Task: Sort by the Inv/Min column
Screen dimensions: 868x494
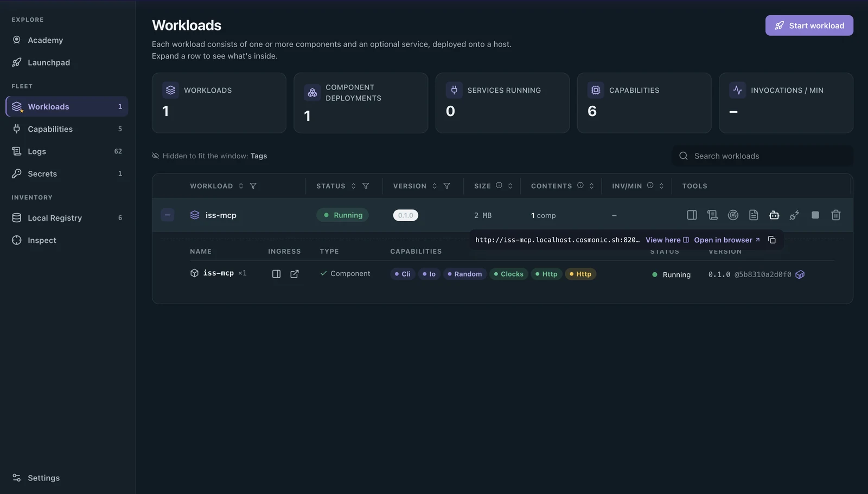Action: [661, 186]
